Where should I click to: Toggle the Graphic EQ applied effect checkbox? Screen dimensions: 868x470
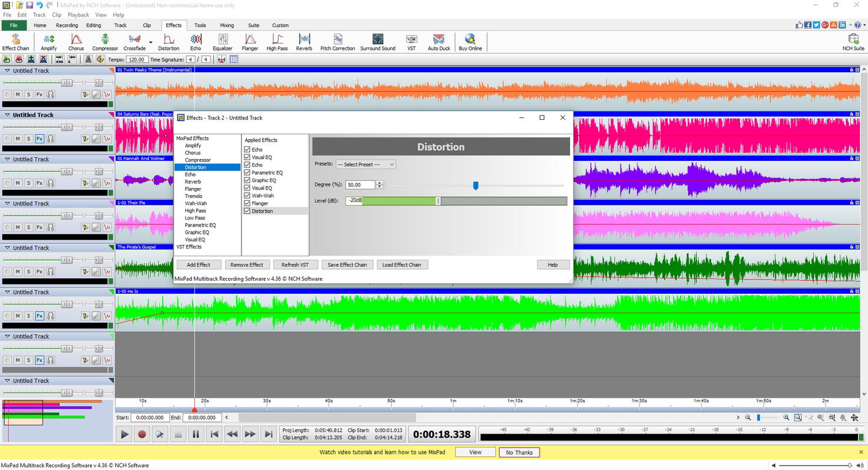point(247,180)
